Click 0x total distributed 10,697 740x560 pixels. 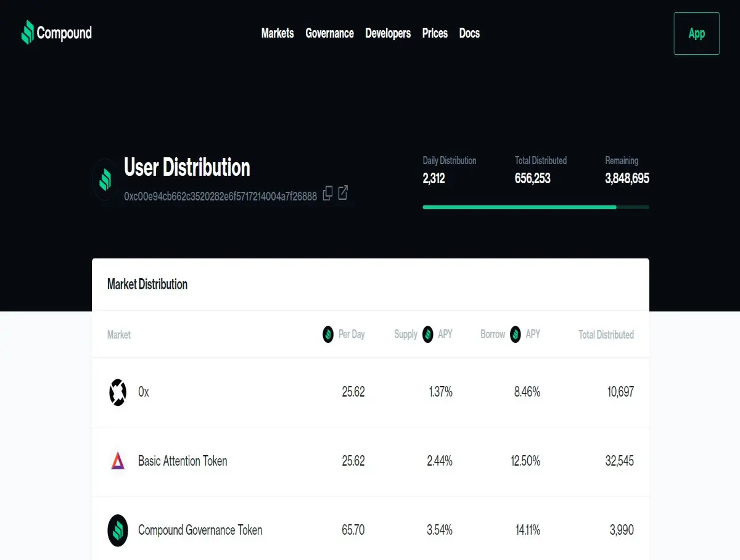pos(620,392)
